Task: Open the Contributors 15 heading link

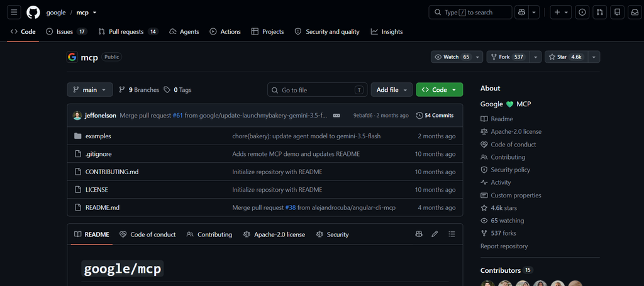Action: [506, 270]
